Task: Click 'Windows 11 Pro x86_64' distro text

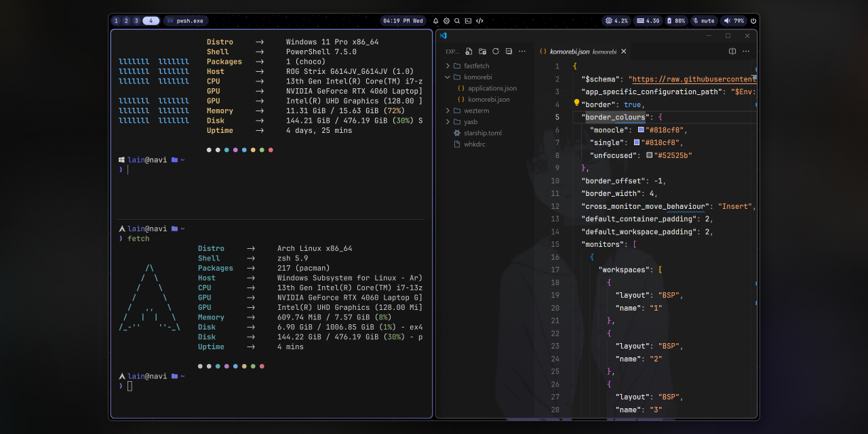Action: 332,42
